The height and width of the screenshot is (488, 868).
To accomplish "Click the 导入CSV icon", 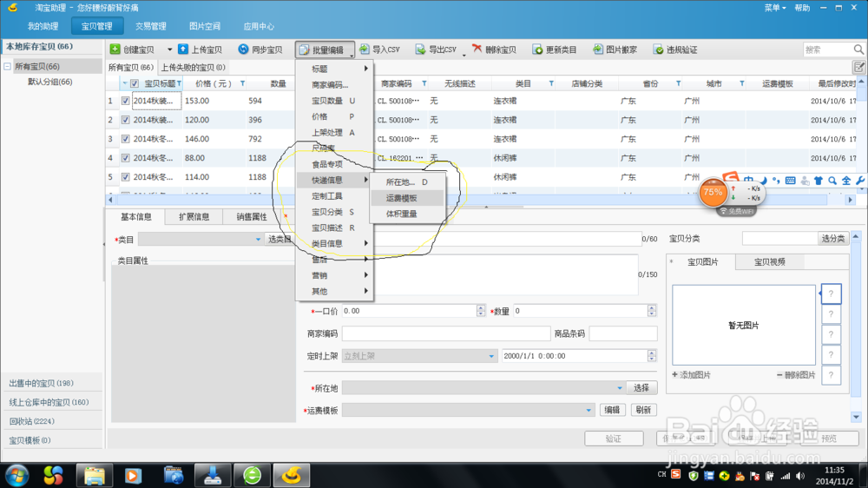I will pyautogui.click(x=365, y=49).
